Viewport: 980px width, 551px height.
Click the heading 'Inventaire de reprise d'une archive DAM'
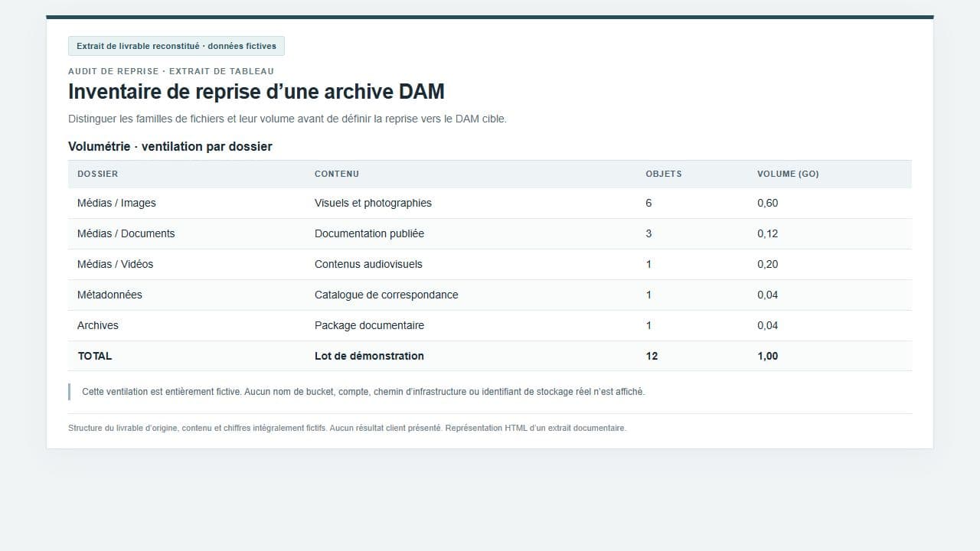point(256,92)
